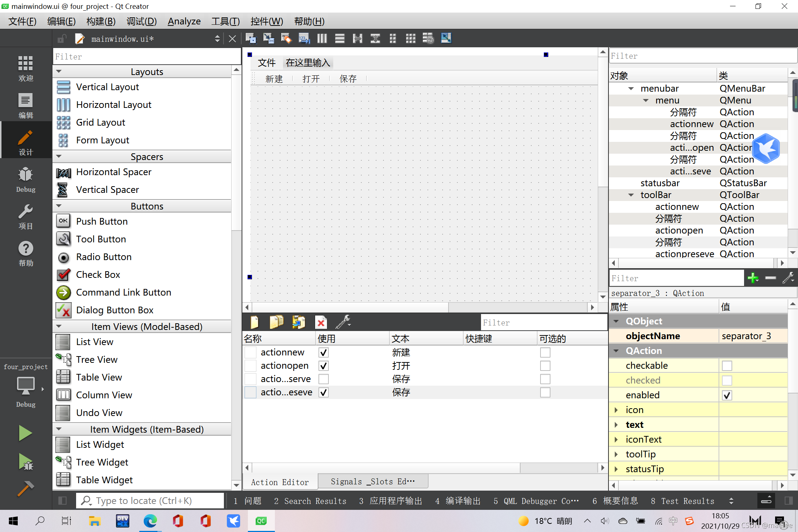The image size is (798, 532).
Task: Click the 保存 button in the toolbar
Action: click(x=347, y=78)
